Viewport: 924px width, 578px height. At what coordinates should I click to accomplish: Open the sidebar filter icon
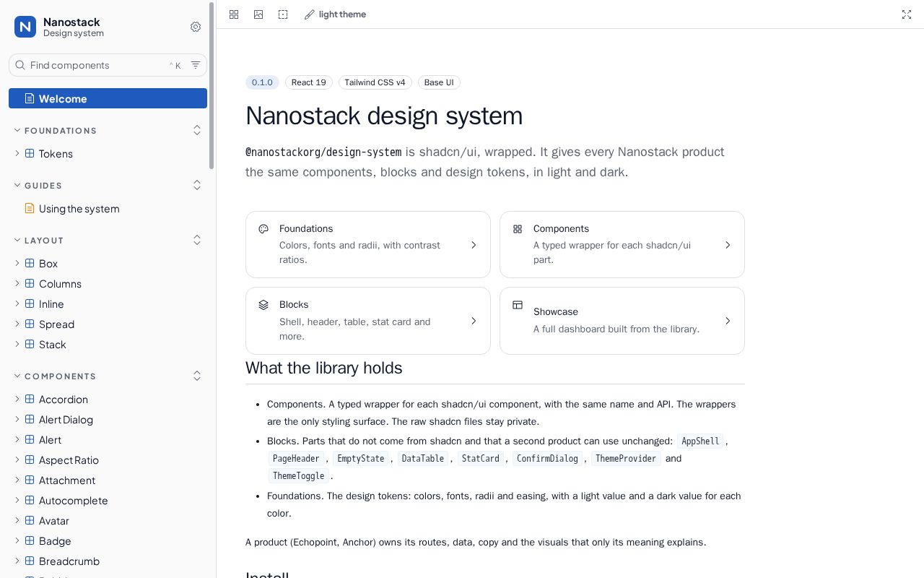(x=196, y=65)
